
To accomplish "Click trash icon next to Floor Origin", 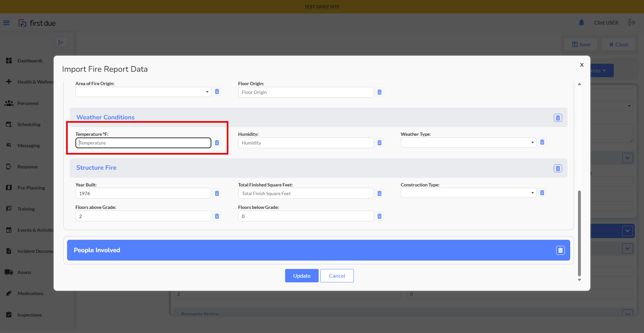I will [x=379, y=92].
